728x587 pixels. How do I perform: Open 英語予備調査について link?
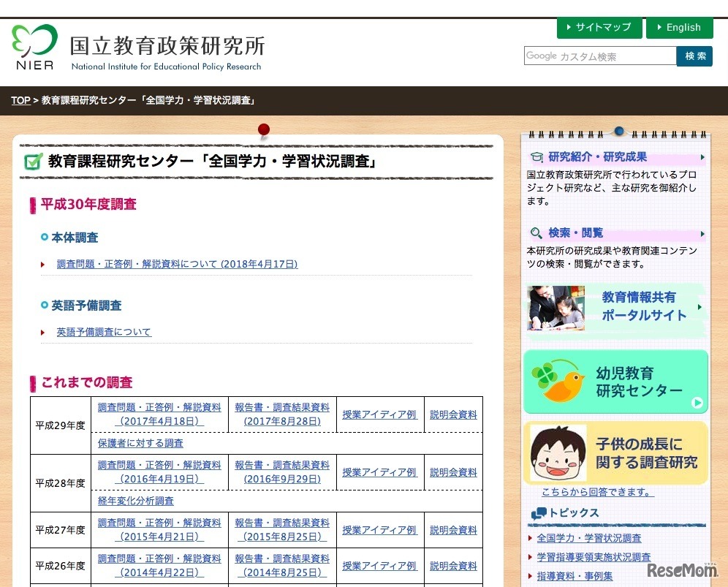pyautogui.click(x=104, y=332)
